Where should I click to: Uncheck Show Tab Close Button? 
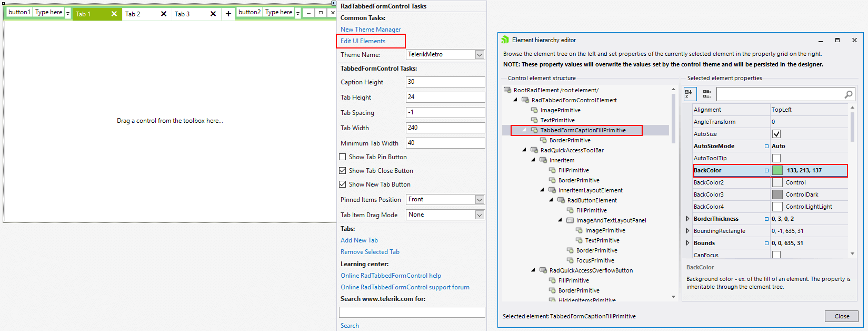pyautogui.click(x=343, y=171)
